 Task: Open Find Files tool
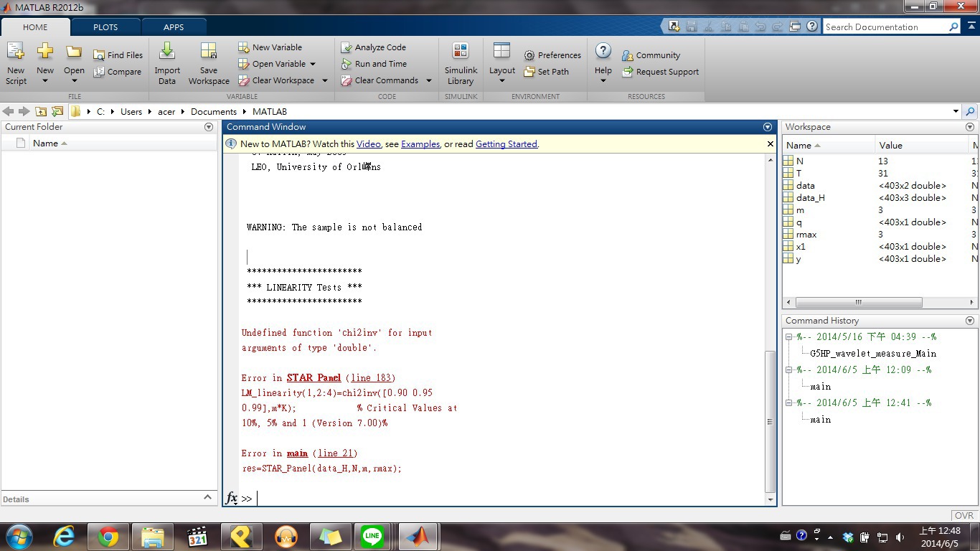[118, 55]
